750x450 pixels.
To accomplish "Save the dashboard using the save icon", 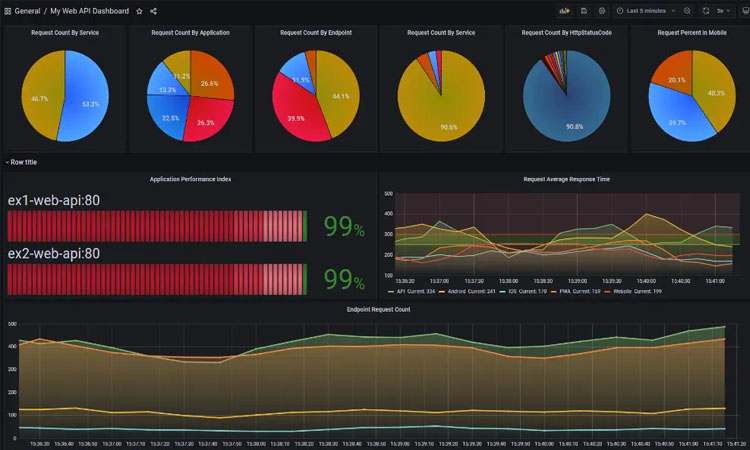I will pos(584,11).
